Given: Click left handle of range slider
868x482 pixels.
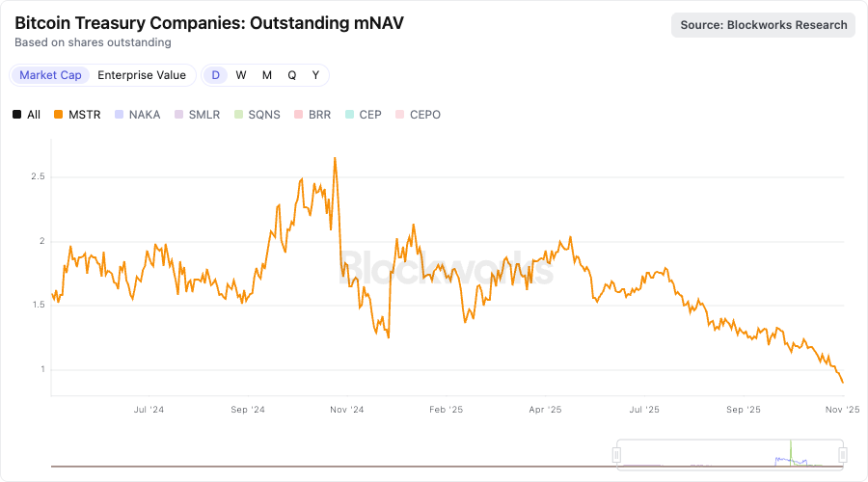Looking at the screenshot, I should 616,454.
